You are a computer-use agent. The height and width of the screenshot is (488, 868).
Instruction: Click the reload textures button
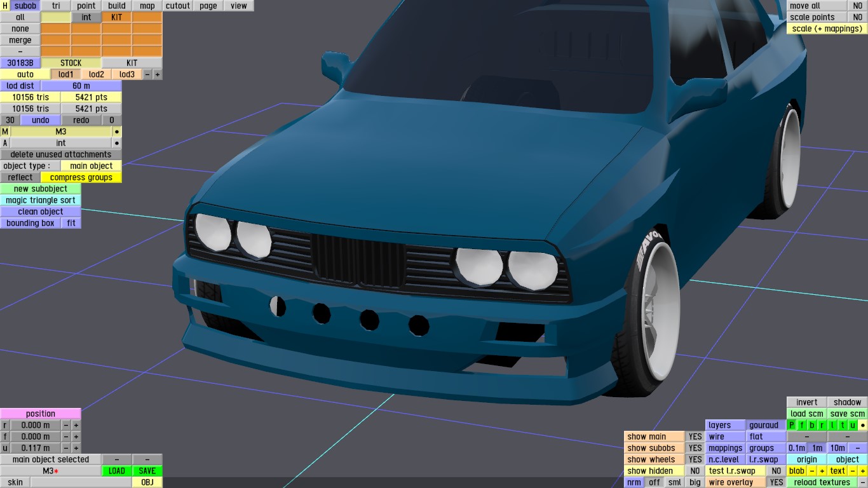click(x=822, y=482)
